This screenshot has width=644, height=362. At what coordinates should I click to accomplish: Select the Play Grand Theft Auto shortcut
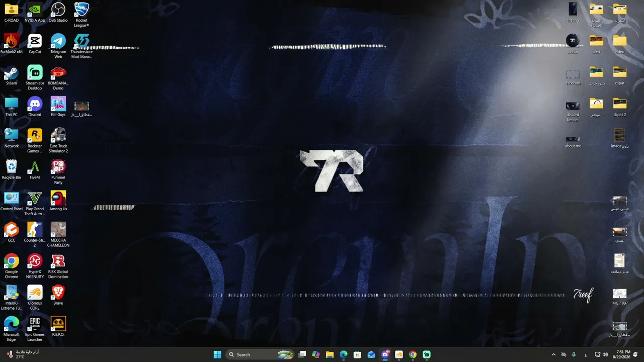(x=35, y=204)
